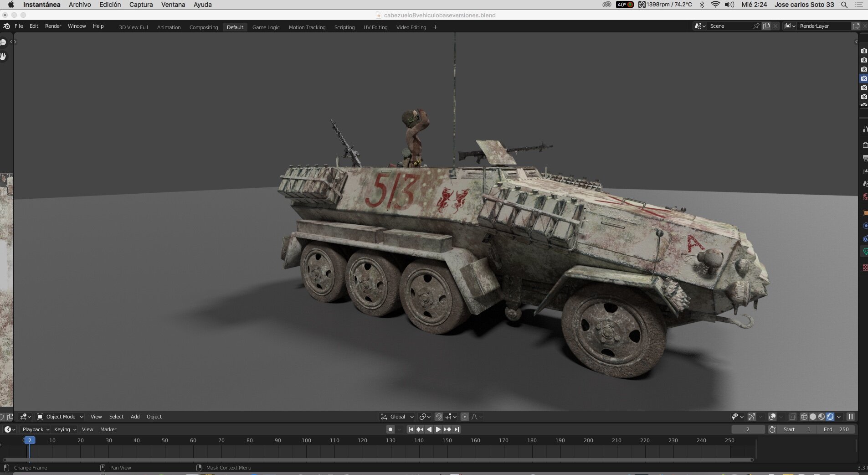Open the viewport View menu
Image resolution: width=868 pixels, height=475 pixels.
pyautogui.click(x=96, y=417)
